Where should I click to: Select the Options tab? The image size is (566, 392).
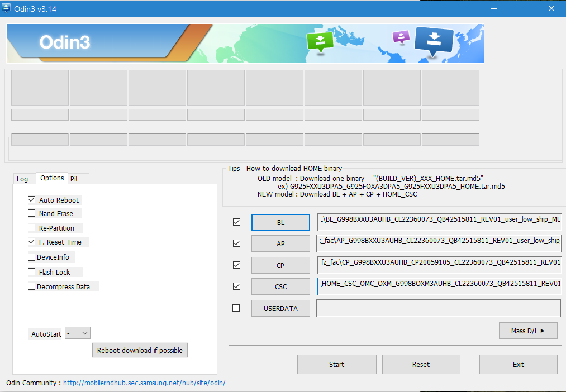click(52, 178)
